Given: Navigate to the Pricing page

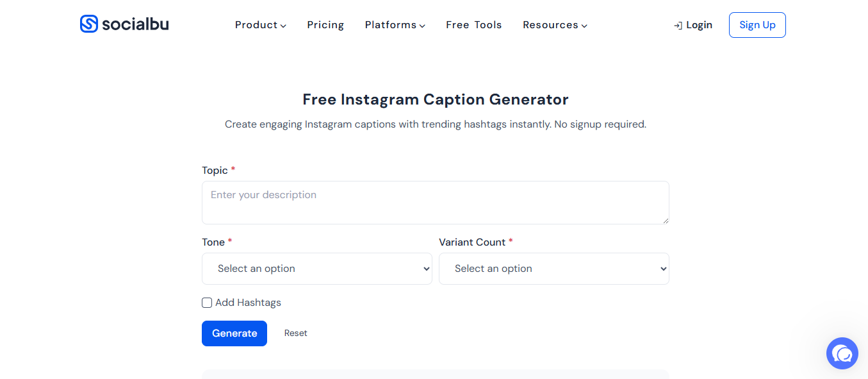Looking at the screenshot, I should 325,25.
